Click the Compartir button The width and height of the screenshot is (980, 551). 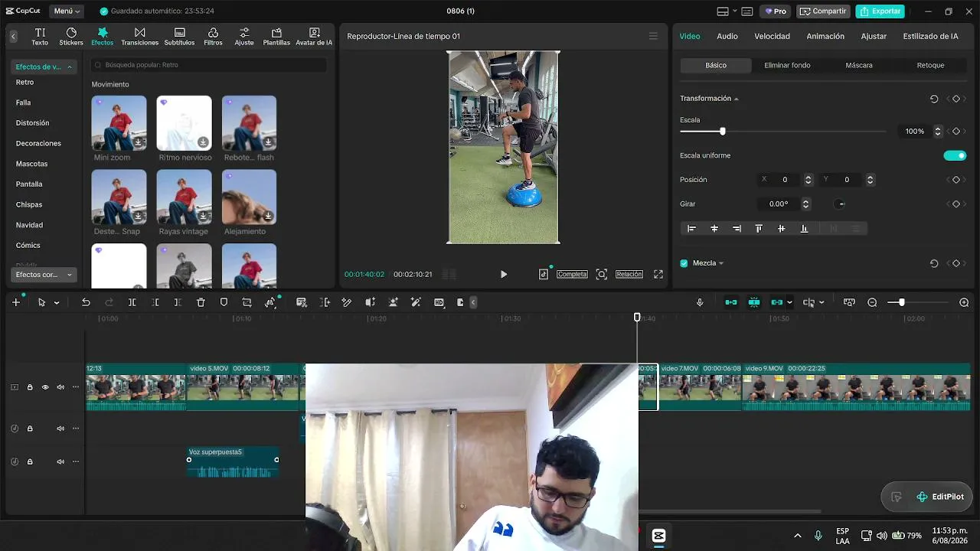[x=823, y=11]
